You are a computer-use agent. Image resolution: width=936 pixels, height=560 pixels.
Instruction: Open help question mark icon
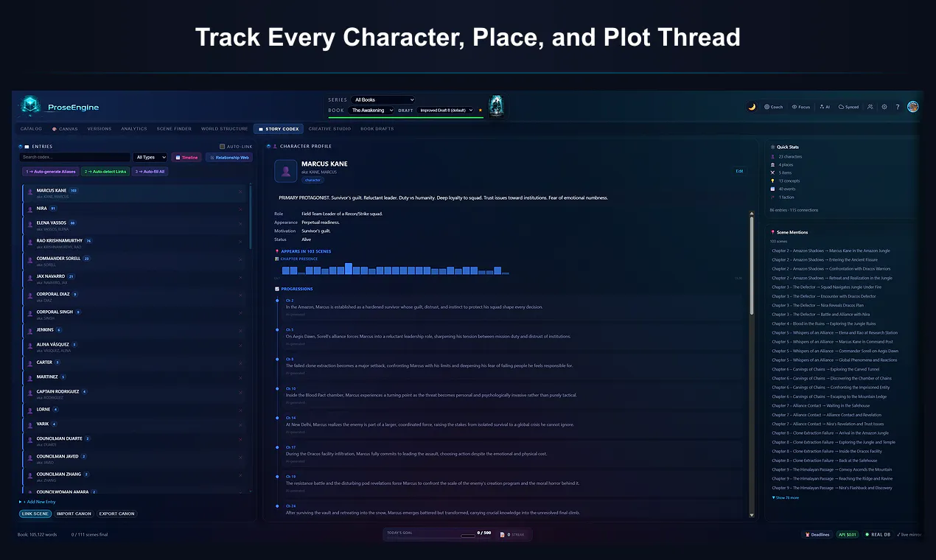(x=898, y=107)
